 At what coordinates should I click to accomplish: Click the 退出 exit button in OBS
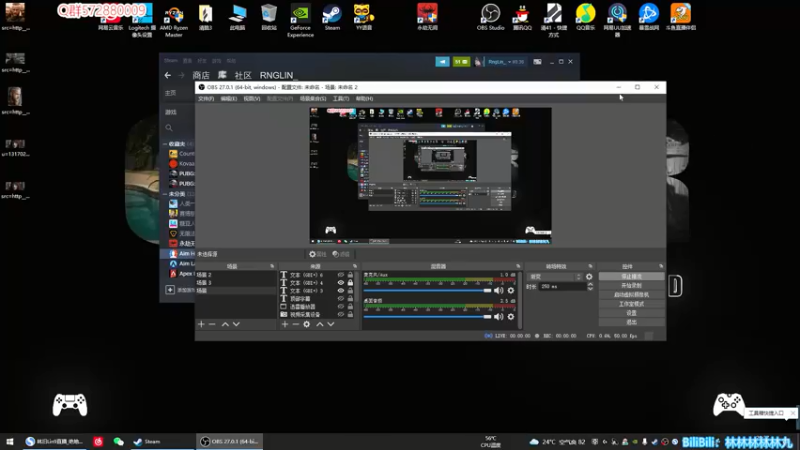click(x=632, y=322)
